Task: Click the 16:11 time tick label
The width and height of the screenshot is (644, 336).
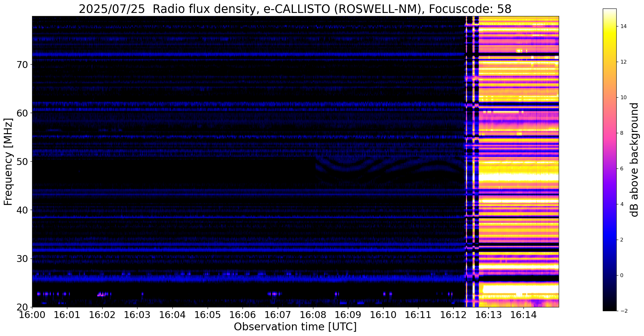Action: point(418,315)
